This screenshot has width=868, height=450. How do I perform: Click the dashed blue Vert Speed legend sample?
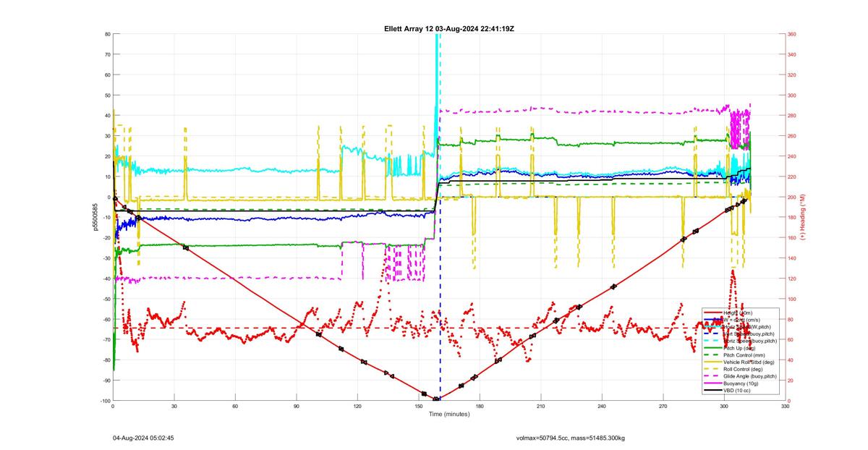712,334
